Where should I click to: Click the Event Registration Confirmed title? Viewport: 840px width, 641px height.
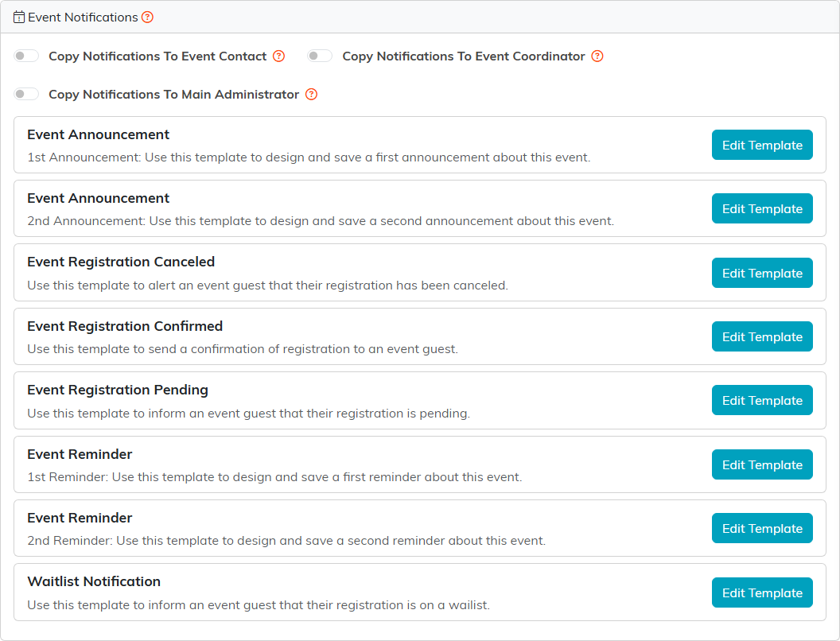[125, 326]
